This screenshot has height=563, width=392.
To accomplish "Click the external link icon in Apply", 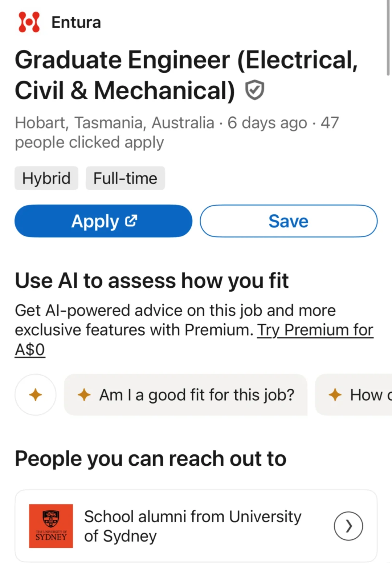I will coord(131,220).
